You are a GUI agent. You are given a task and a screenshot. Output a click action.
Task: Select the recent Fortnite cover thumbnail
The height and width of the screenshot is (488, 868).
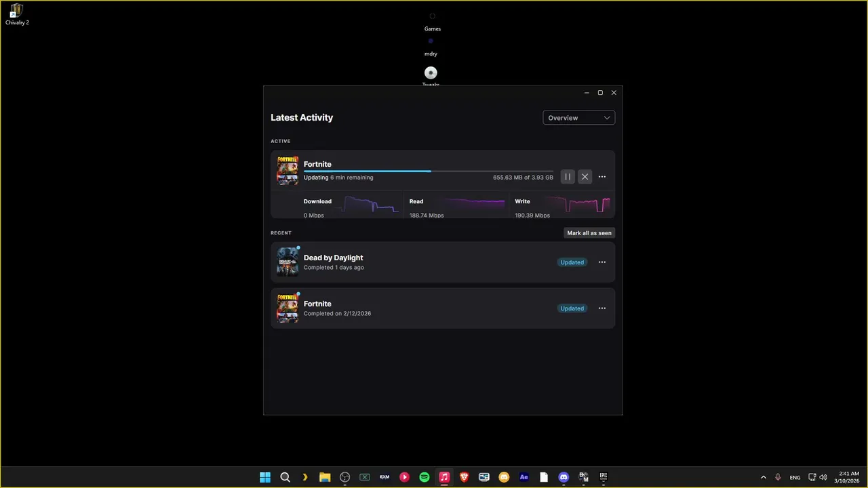click(x=288, y=308)
